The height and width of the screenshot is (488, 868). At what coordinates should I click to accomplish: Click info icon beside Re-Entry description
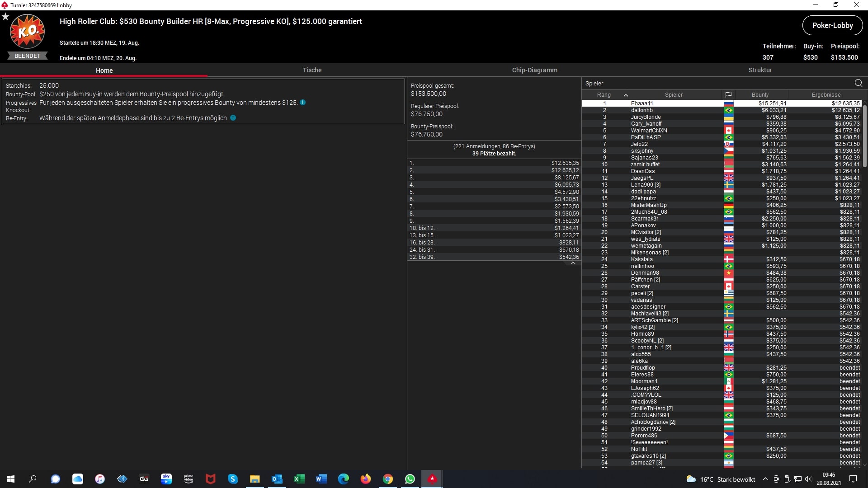233,118
